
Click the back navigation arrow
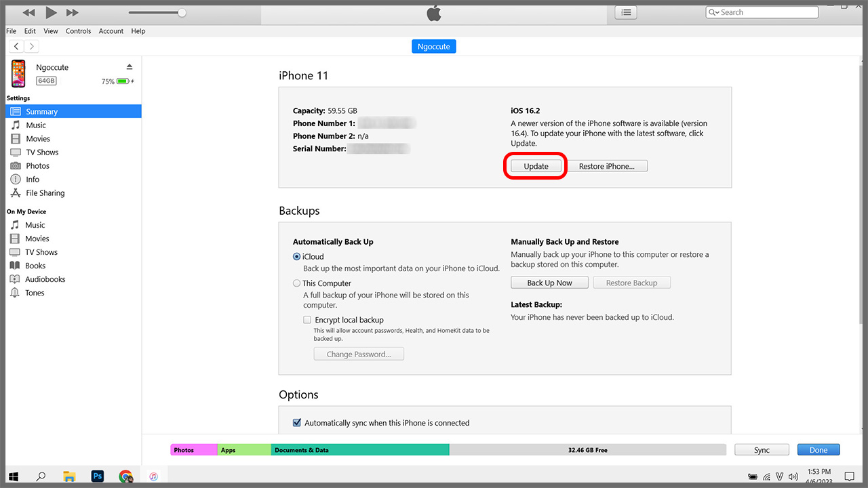(x=17, y=46)
